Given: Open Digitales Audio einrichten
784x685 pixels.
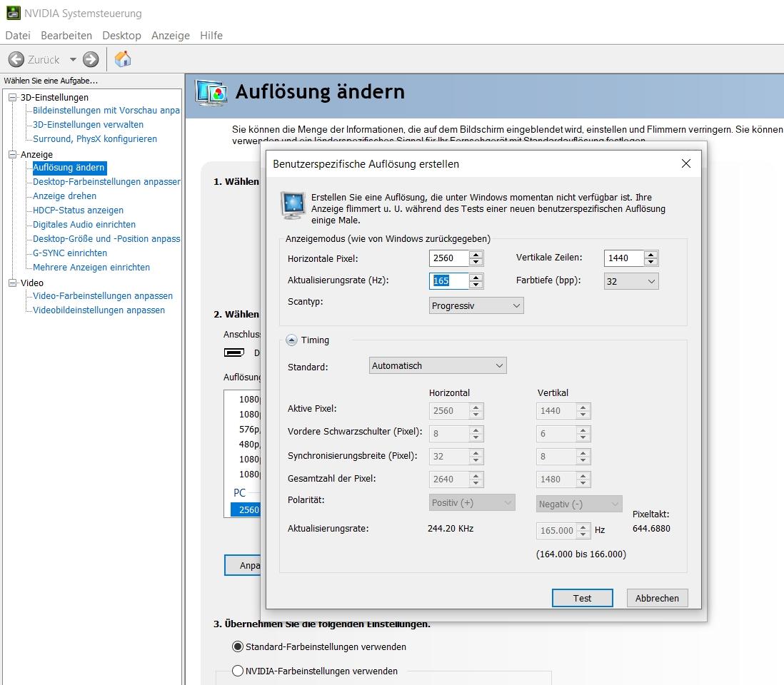Looking at the screenshot, I should 84,224.
